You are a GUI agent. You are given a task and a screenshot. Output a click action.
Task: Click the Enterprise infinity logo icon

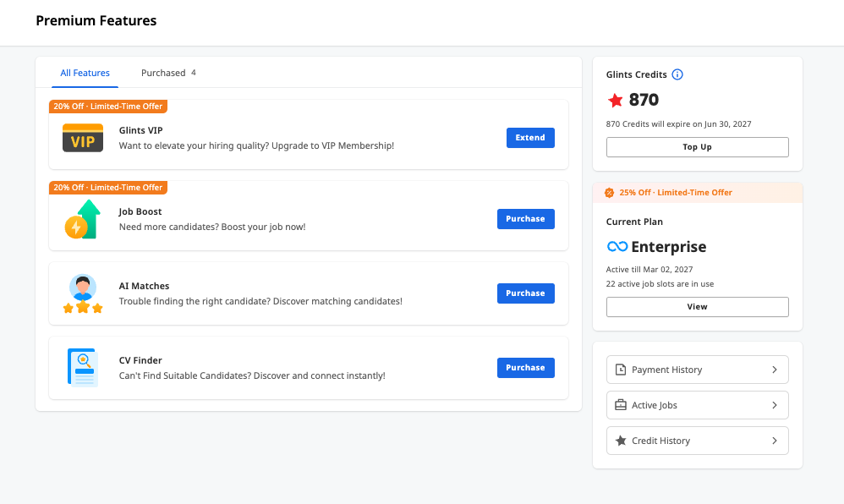(617, 247)
